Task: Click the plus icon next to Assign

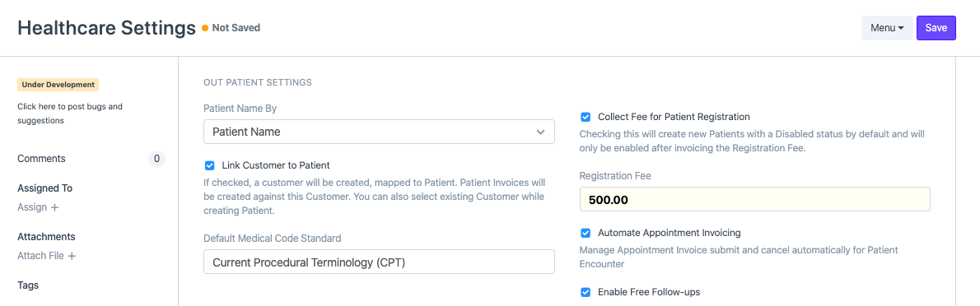Action: click(54, 207)
